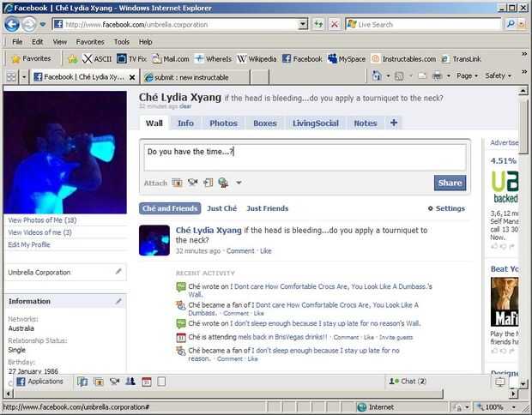Open the Favorites star button
Viewport: 532px width, 415px height.
pos(31,58)
